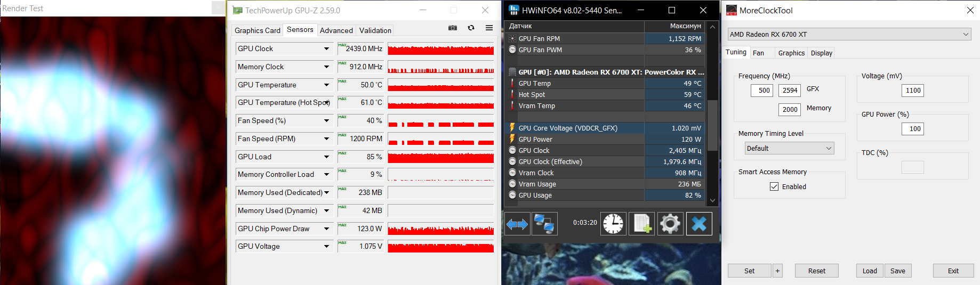Switch to the Advanced tab in GPU-Z
The height and width of the screenshot is (285, 980).
point(336,30)
